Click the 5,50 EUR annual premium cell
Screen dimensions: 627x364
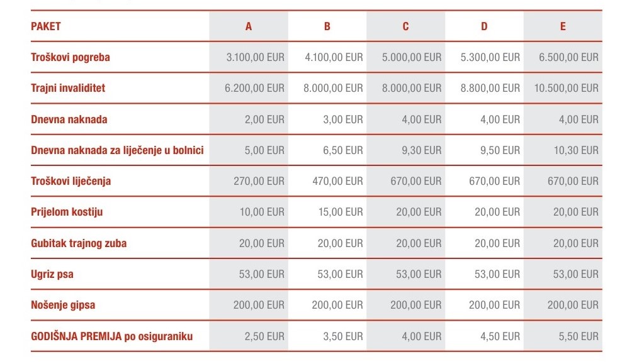point(577,336)
